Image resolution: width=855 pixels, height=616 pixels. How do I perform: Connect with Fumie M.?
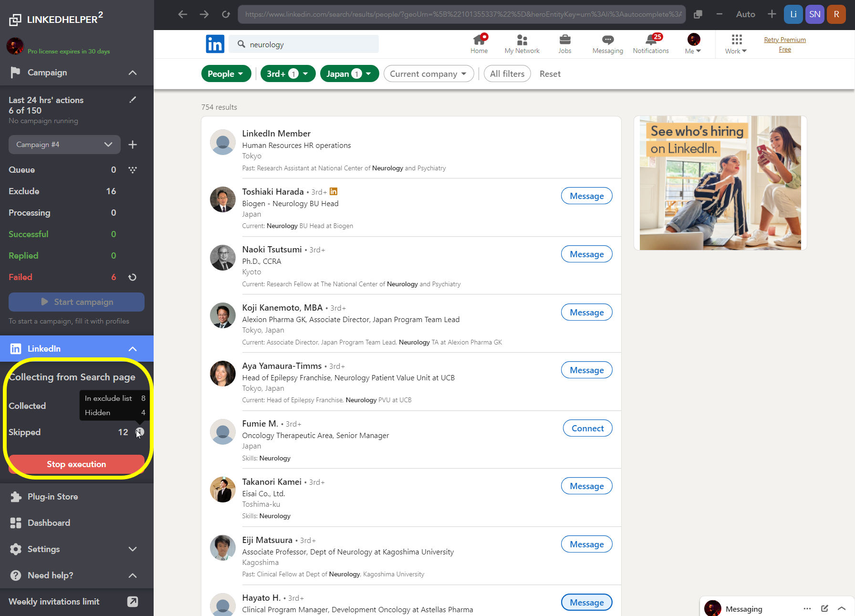588,428
